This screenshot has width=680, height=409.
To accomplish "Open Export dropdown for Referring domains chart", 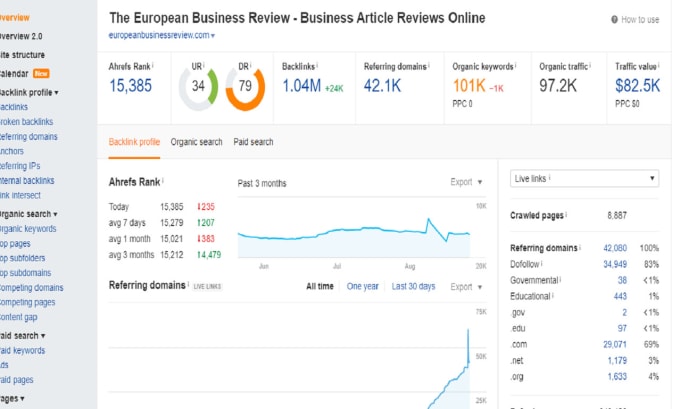I will point(466,287).
